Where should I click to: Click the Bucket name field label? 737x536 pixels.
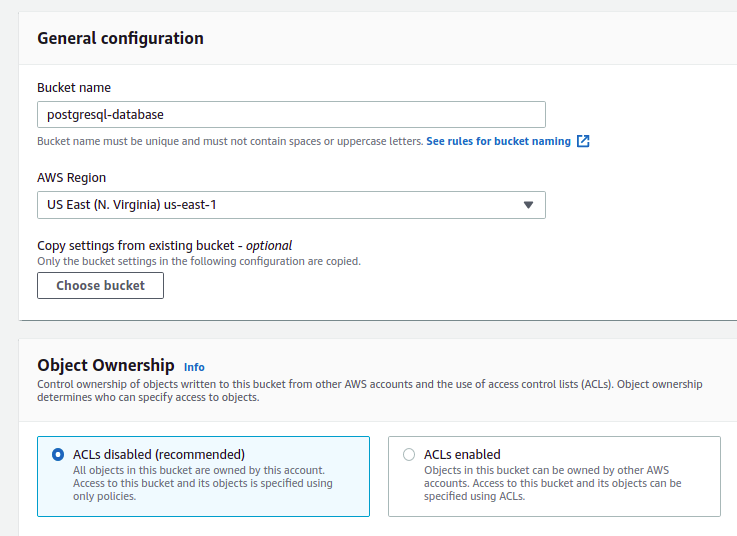point(74,88)
